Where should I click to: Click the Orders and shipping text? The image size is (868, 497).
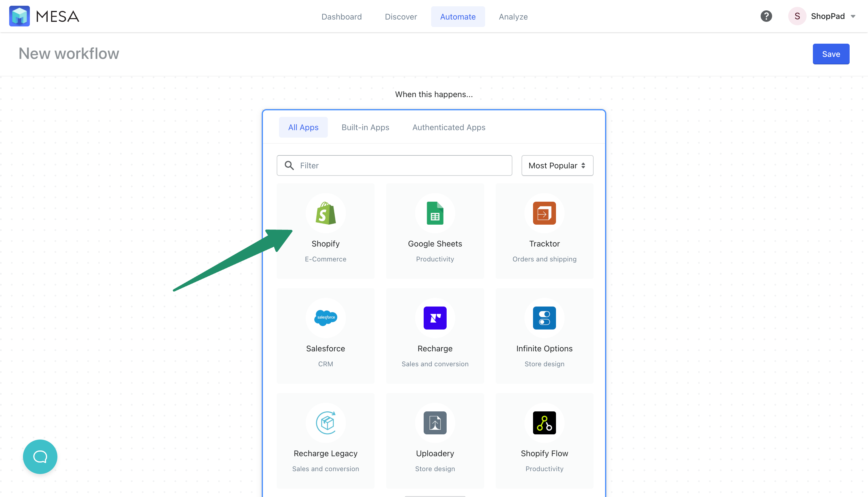tap(544, 259)
